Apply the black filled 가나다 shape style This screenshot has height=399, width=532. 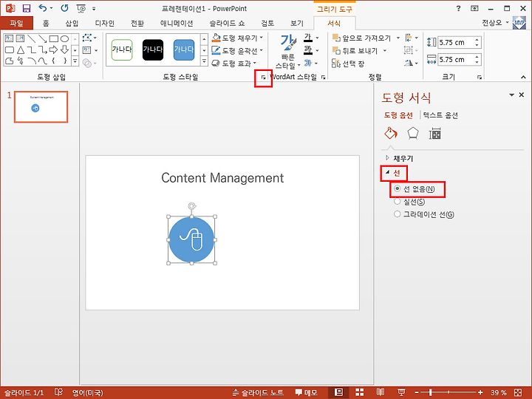click(x=153, y=50)
